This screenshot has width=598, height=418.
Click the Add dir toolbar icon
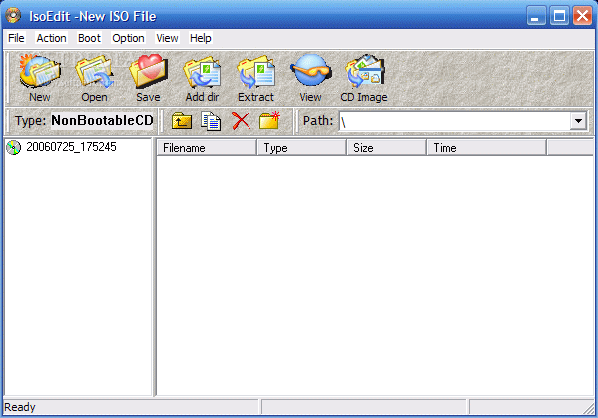(x=202, y=78)
